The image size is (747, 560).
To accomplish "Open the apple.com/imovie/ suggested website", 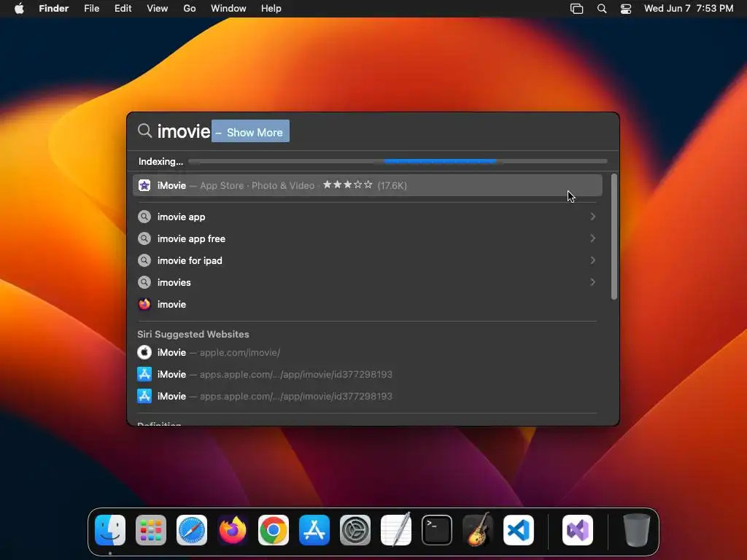I will coord(368,352).
